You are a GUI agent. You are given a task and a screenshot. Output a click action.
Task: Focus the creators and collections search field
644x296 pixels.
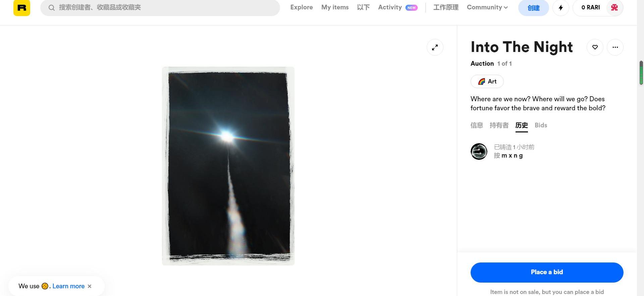pyautogui.click(x=160, y=7)
